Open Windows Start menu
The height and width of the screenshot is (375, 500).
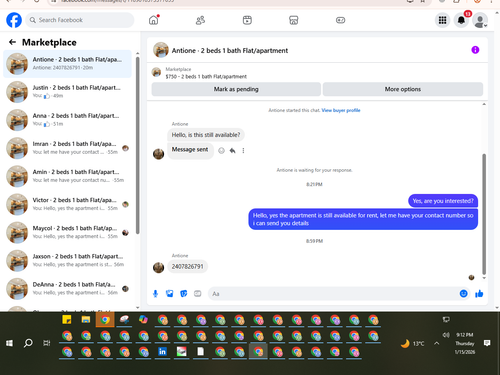click(x=9, y=343)
